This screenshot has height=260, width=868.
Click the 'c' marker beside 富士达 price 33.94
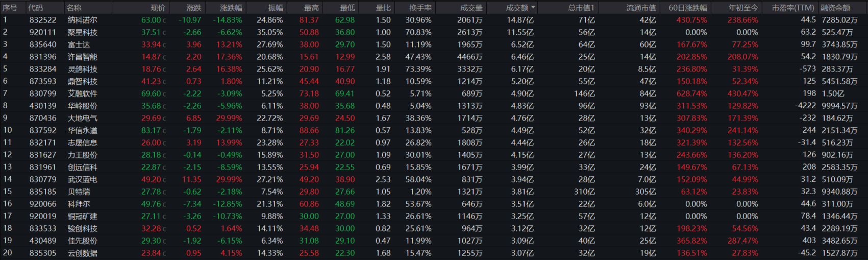point(164,45)
